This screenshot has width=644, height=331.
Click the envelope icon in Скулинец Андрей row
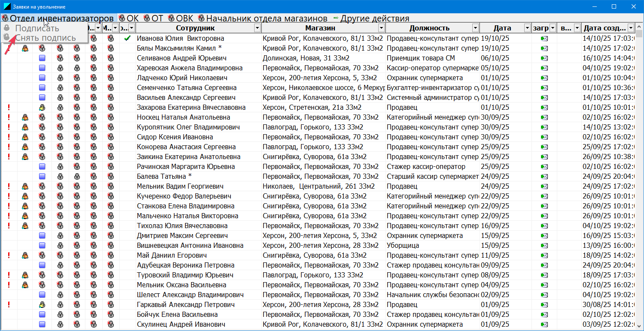544,324
